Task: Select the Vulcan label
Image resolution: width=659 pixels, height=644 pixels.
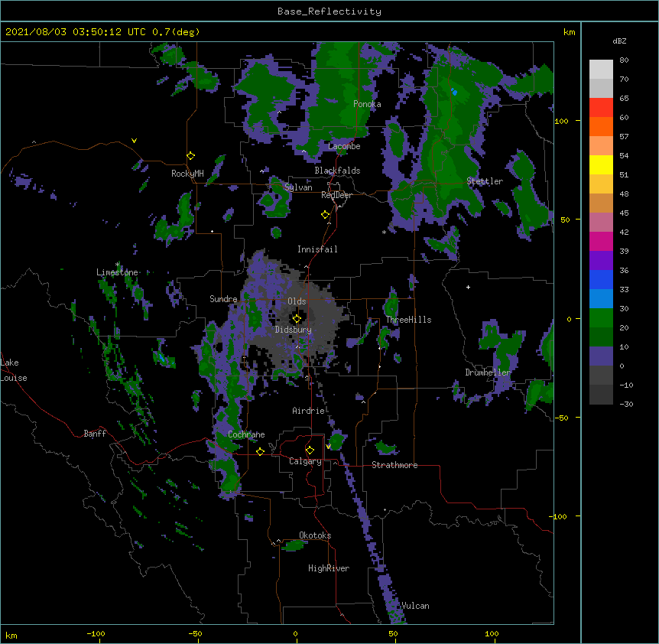Action: pos(415,606)
